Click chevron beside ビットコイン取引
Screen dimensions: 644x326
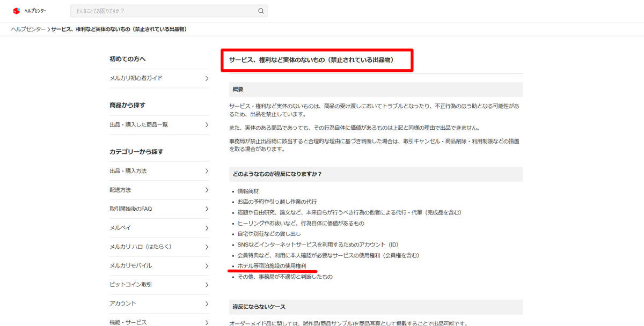click(207, 284)
